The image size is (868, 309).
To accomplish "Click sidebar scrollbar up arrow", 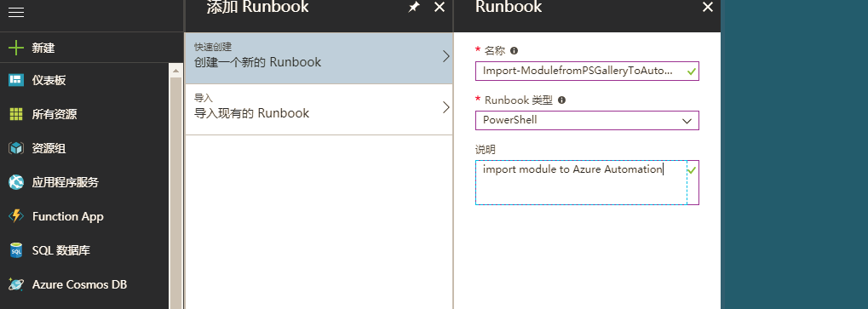I will [x=176, y=71].
